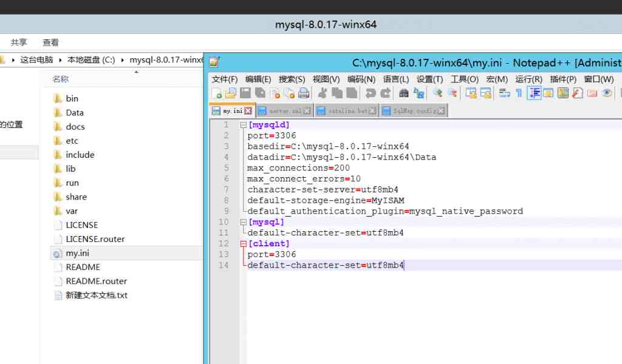The height and width of the screenshot is (364, 622).
Task: Click 这台电脑 in the Explorer breadcrumb
Action: point(36,60)
